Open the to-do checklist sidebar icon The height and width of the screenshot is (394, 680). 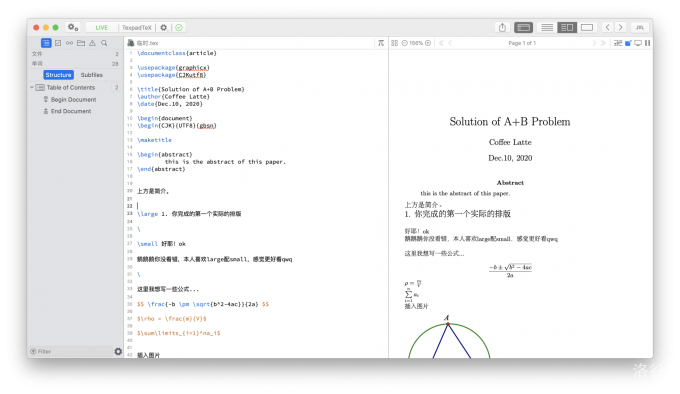click(x=58, y=43)
